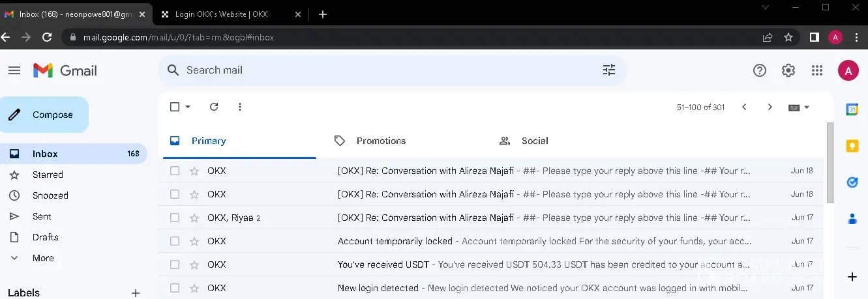Click the Support help icon
This screenshot has width=868, height=299.
pos(760,70)
